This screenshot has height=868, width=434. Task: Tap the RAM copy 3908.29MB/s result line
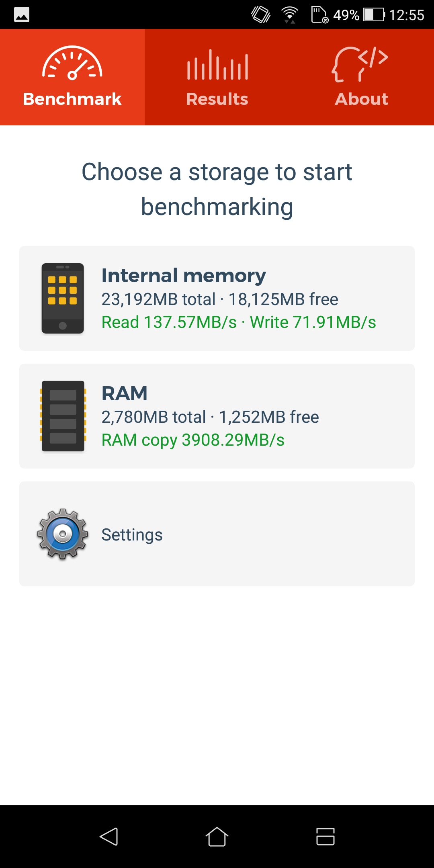(x=193, y=440)
